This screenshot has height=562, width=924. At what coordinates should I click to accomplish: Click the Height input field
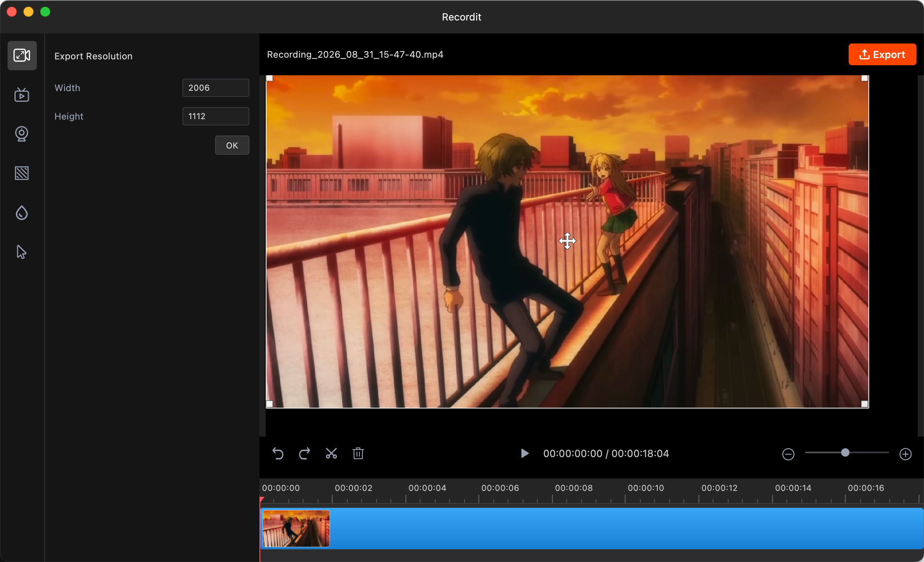pos(216,116)
